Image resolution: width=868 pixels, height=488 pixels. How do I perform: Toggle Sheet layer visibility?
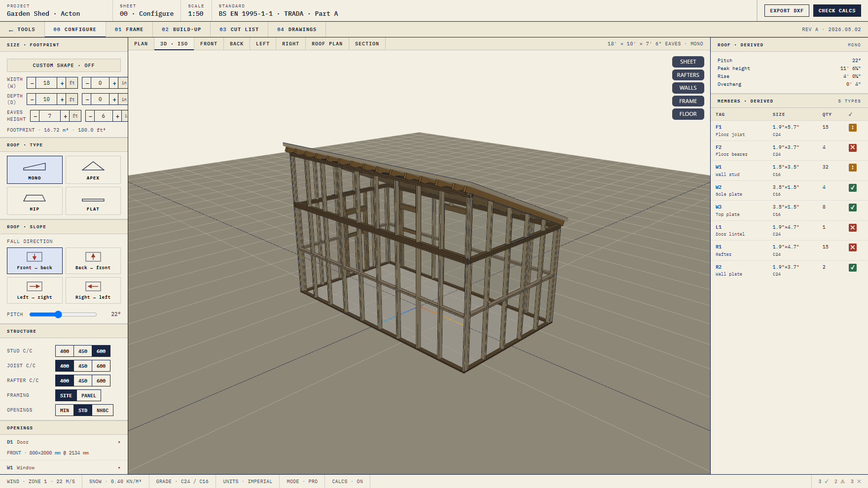(688, 62)
